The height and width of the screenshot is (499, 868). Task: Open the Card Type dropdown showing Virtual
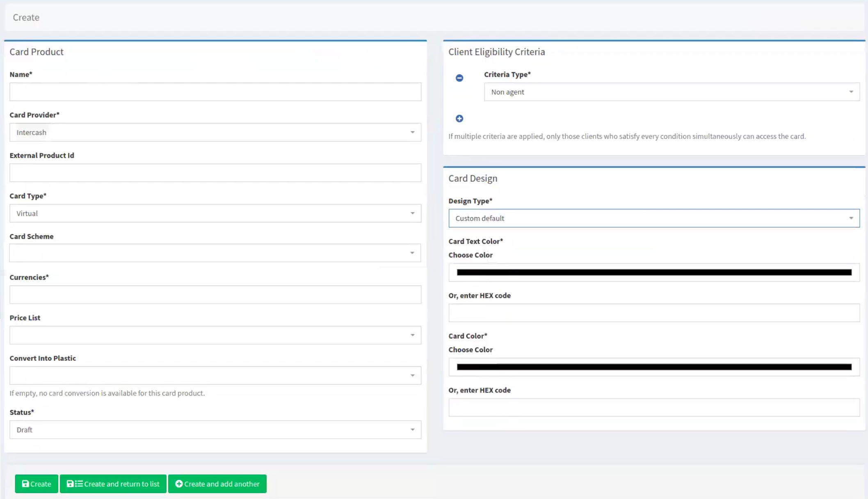point(215,213)
